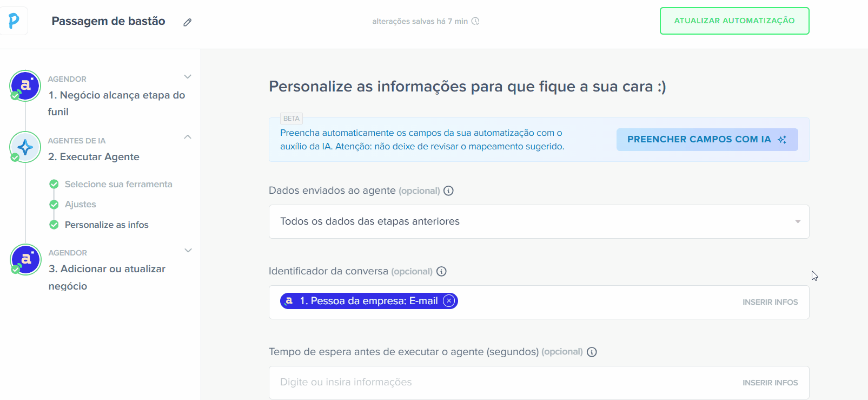868x400 pixels.
Task: View save history clock icon
Action: tap(475, 21)
